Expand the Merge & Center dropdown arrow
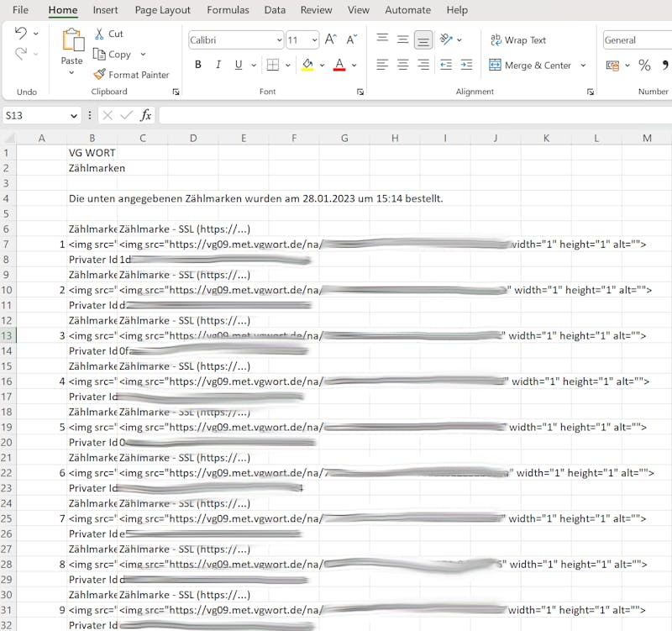Viewport: 672px width, 631px height. (583, 66)
